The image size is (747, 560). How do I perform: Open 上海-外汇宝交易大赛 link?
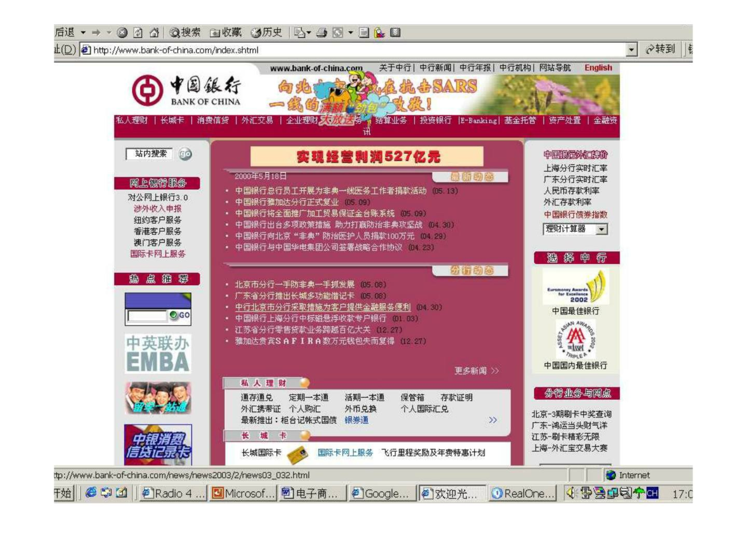coord(569,448)
